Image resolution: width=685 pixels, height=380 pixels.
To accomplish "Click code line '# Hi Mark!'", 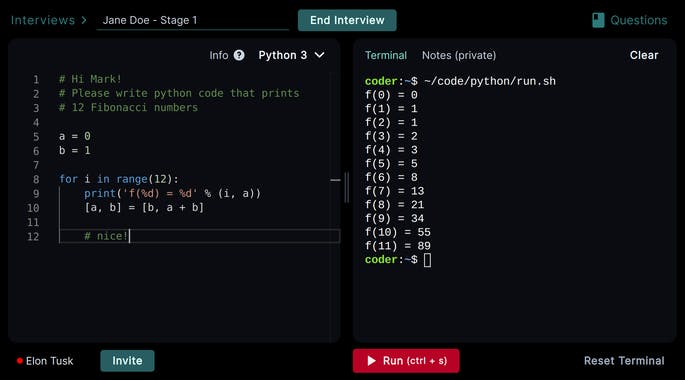I will click(90, 79).
